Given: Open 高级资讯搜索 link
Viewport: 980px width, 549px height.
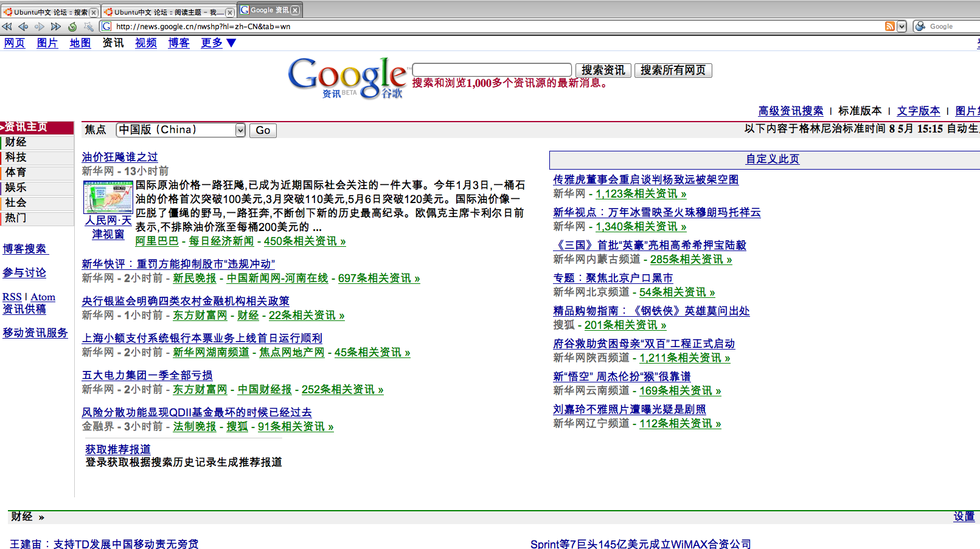Looking at the screenshot, I should point(791,111).
